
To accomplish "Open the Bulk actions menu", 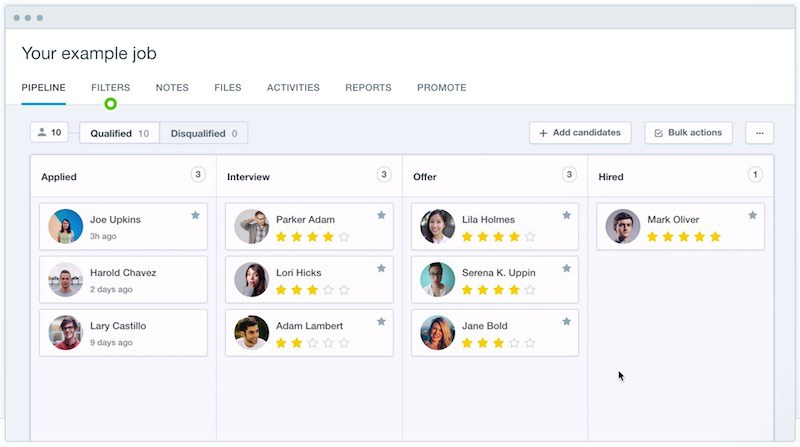I will coord(688,133).
